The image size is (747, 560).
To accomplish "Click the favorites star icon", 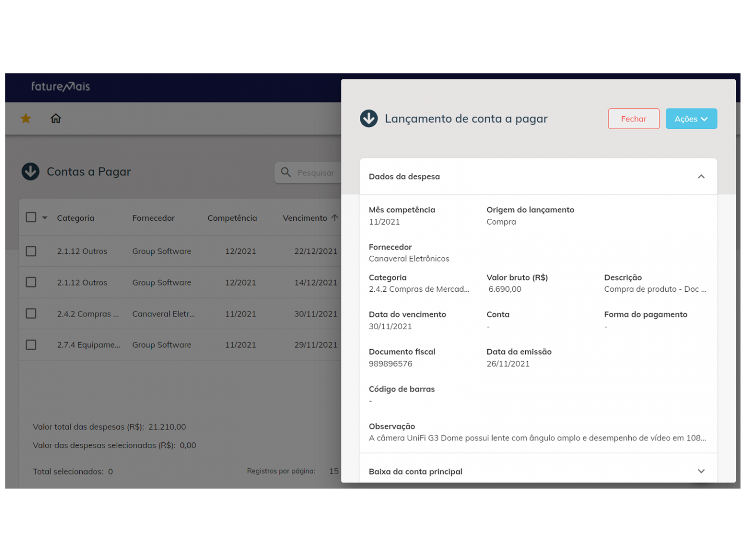I will 25,118.
